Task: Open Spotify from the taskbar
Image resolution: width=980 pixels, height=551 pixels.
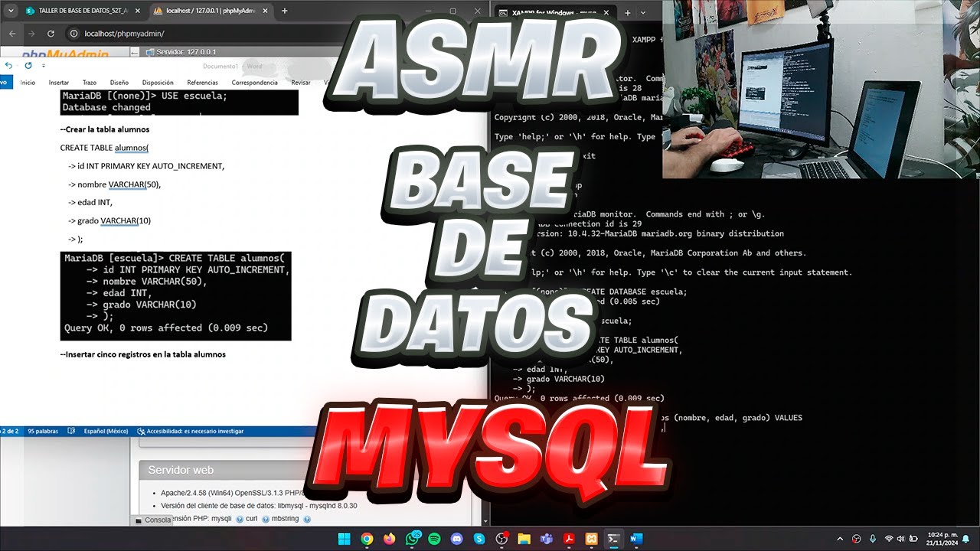Action: [434, 539]
